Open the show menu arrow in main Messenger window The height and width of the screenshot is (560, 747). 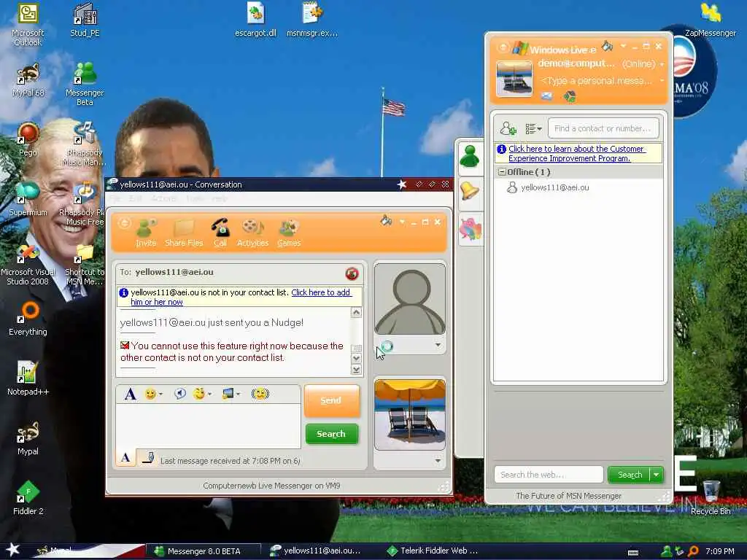tap(623, 46)
